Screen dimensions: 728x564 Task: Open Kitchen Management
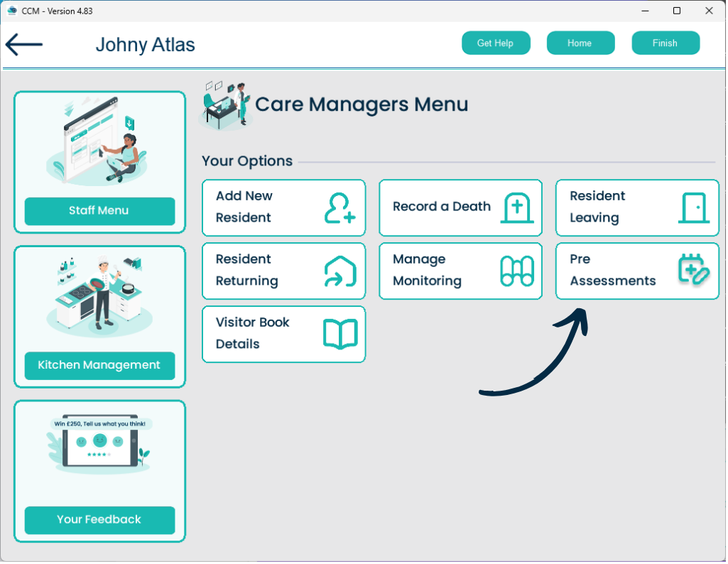(x=99, y=365)
